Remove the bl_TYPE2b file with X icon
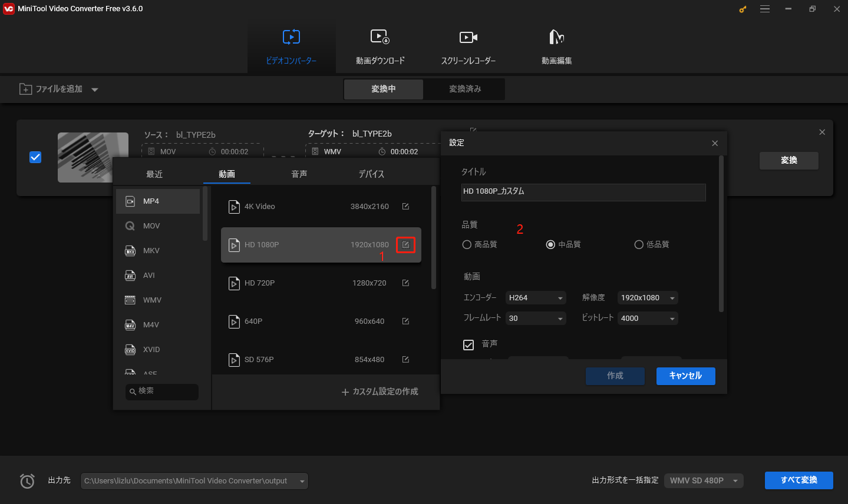 (822, 132)
